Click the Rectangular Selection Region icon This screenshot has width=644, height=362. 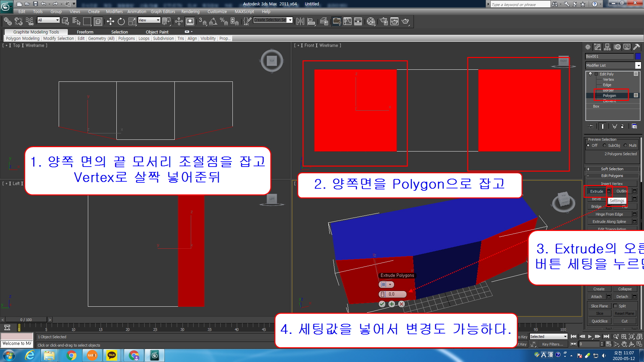click(87, 21)
